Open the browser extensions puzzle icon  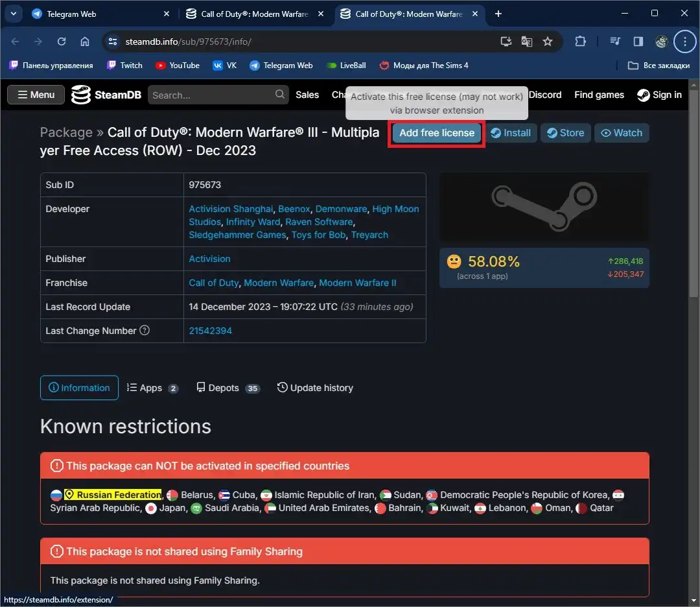(580, 42)
